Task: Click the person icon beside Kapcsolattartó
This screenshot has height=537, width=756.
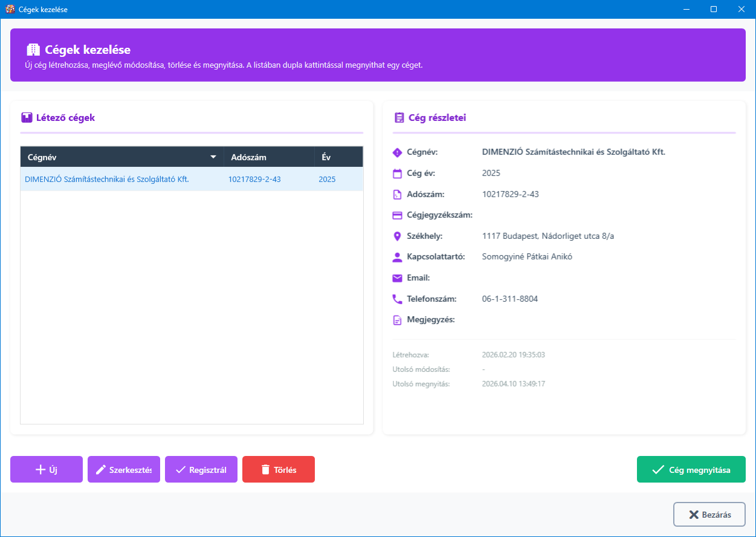Action: point(397,257)
